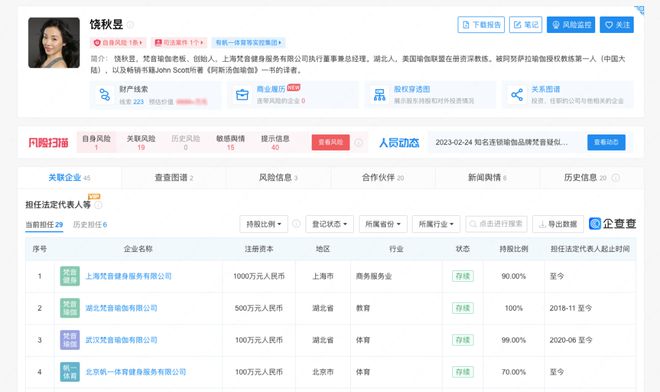Screen dimensions: 660x392
Task: Open the 笔记 notes button
Action: tap(526, 25)
